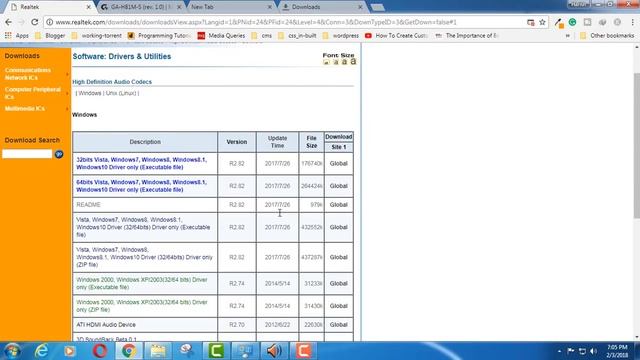This screenshot has width=640, height=360.
Task: Click the page vertical scrollbar thumb
Action: tap(636, 146)
